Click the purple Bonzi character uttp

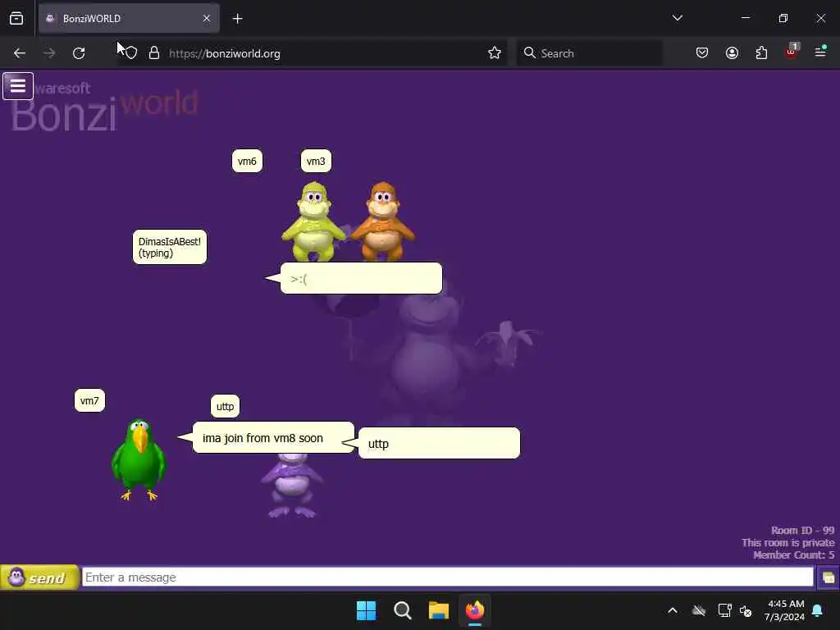(x=291, y=486)
